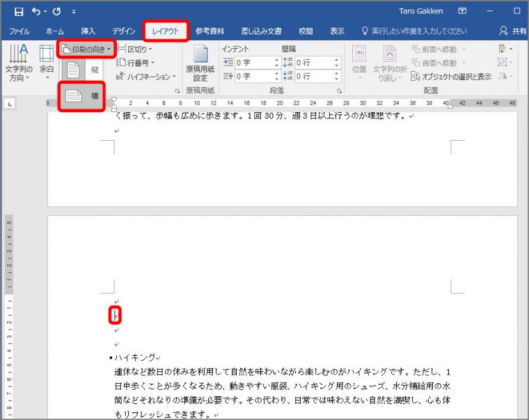529x420 pixels.
Task: Choose 横 landscape orientation
Action: point(81,96)
